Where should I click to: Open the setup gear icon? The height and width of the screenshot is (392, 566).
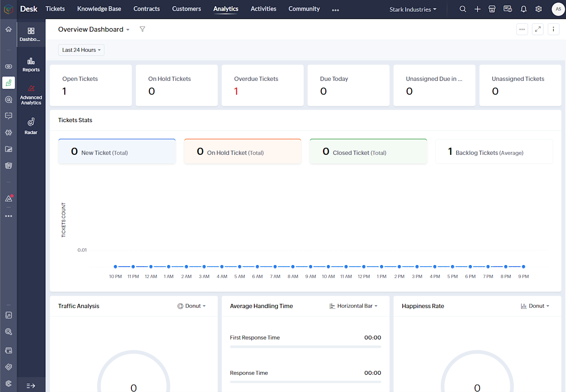point(539,9)
